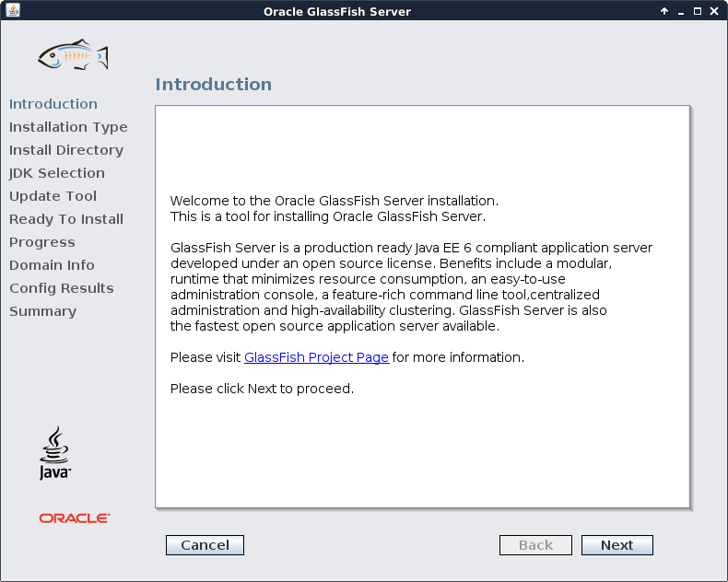
Task: Close the Oracle GlassFish Server window
Action: [714, 11]
